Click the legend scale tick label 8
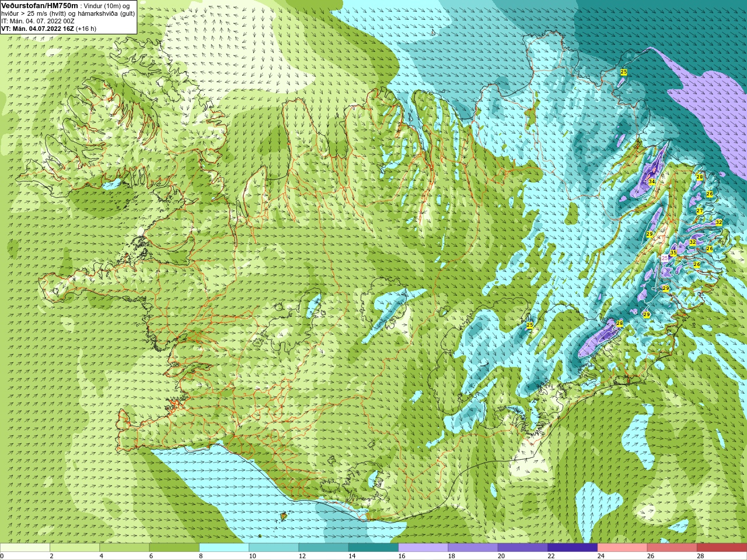The image size is (747, 560). (x=202, y=556)
